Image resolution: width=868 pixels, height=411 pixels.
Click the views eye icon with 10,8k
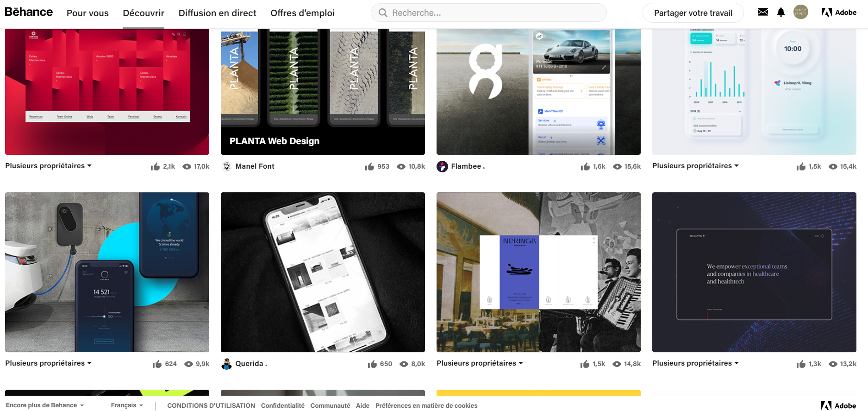(401, 166)
